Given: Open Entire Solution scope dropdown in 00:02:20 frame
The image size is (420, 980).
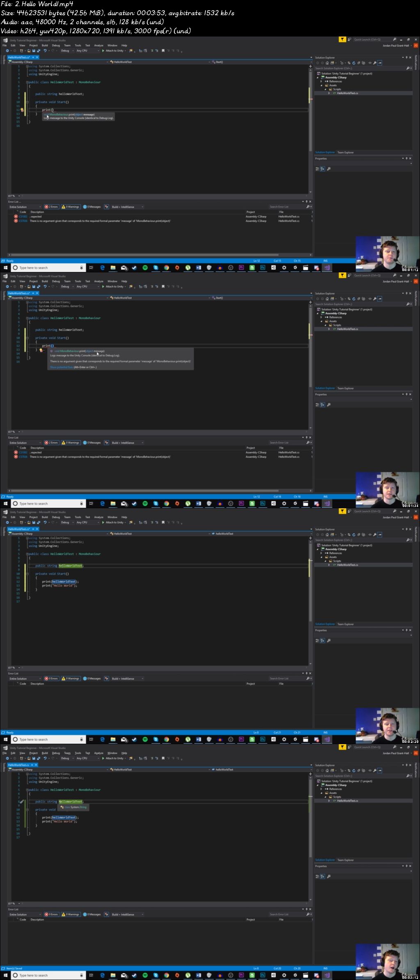Looking at the screenshot, I should 25,678.
